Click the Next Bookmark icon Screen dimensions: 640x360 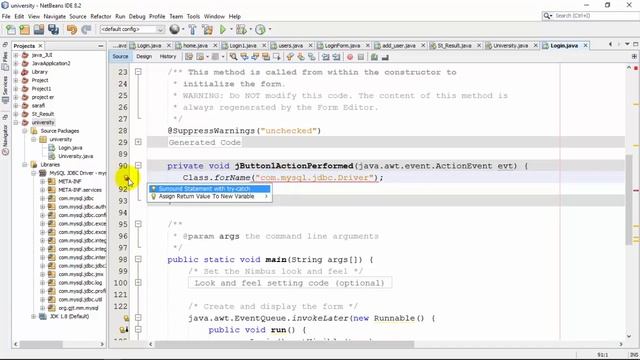click(x=301, y=57)
